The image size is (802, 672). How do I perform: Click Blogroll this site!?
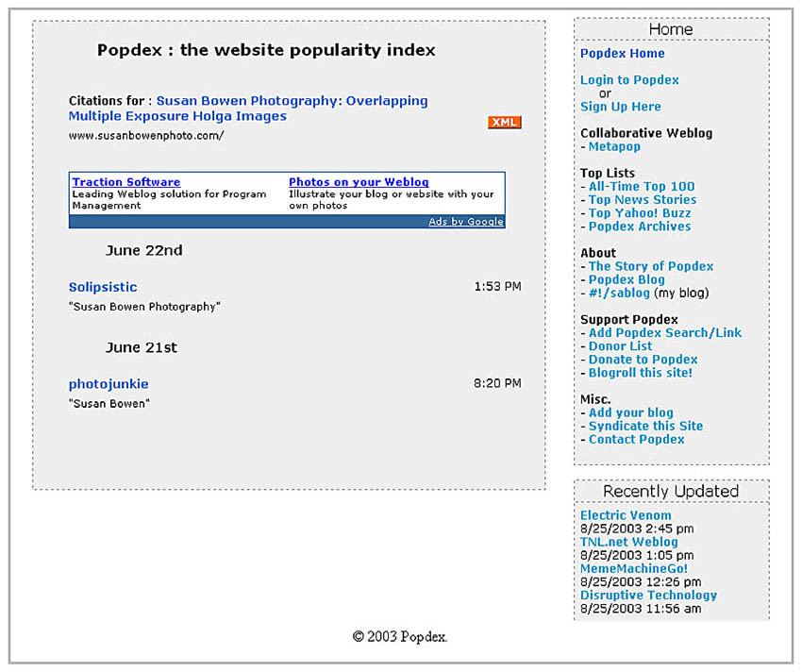tap(640, 373)
